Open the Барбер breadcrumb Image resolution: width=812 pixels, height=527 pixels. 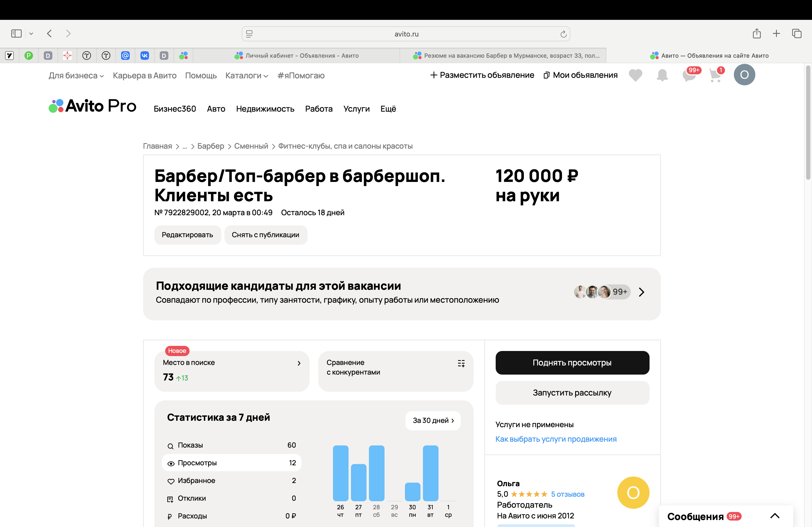click(211, 146)
